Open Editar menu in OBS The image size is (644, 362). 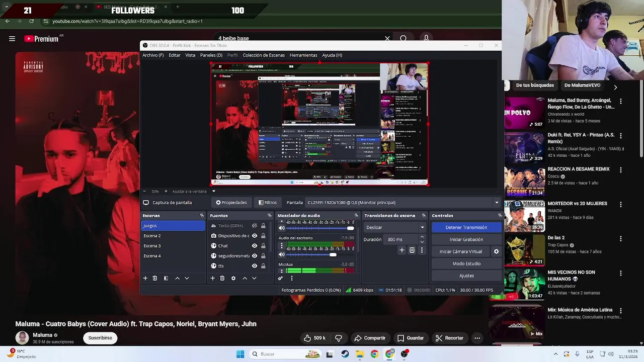tap(175, 55)
